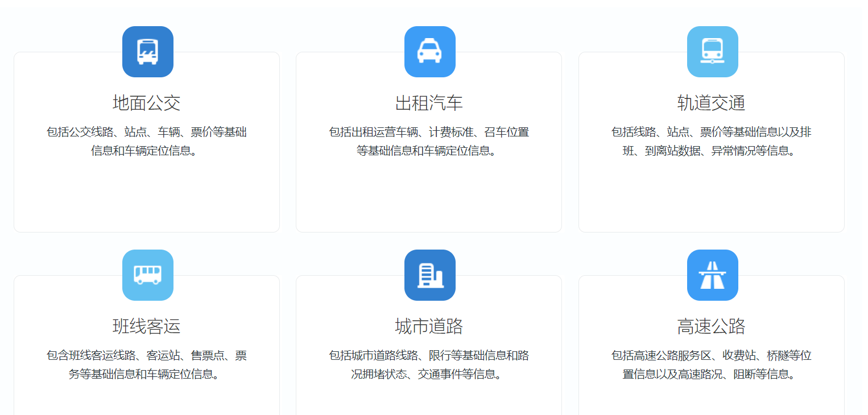
Task: Open the 城市道路 heading
Action: [429, 326]
